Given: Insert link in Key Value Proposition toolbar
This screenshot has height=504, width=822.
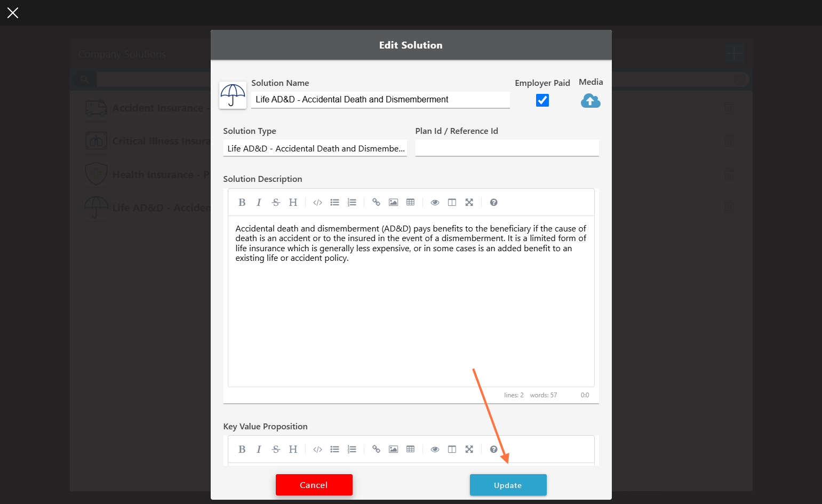Looking at the screenshot, I should [376, 449].
